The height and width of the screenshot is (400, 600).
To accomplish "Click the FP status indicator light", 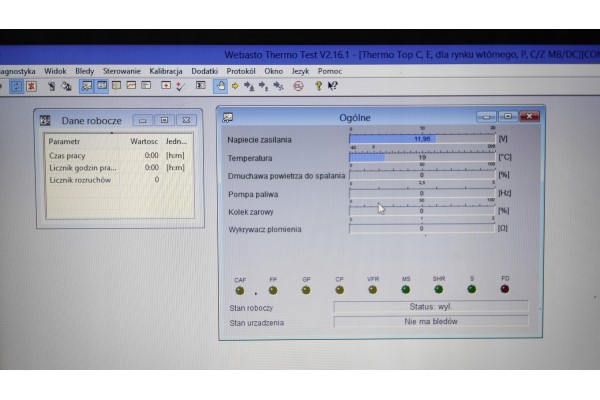I will 273,291.
